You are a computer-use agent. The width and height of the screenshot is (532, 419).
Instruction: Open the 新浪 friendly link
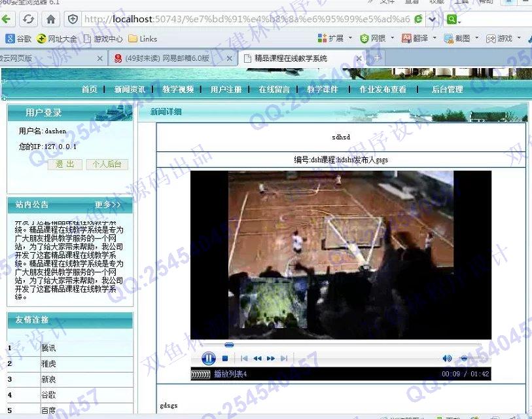click(x=48, y=379)
